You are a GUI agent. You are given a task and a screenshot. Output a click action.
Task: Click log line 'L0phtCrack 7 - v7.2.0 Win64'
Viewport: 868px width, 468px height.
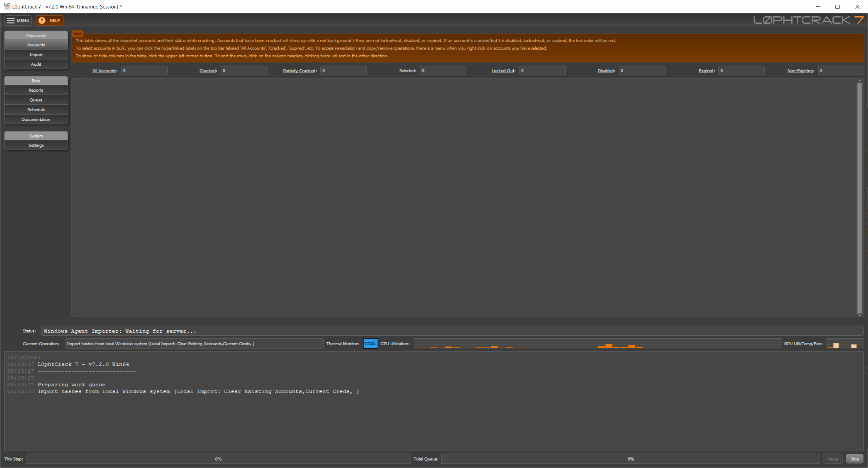(x=83, y=364)
